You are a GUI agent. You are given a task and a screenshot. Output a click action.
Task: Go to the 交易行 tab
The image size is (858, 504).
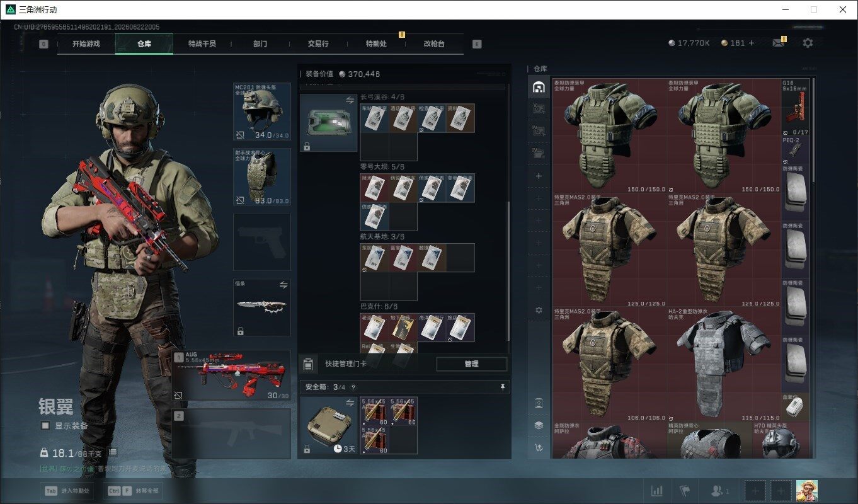point(318,44)
